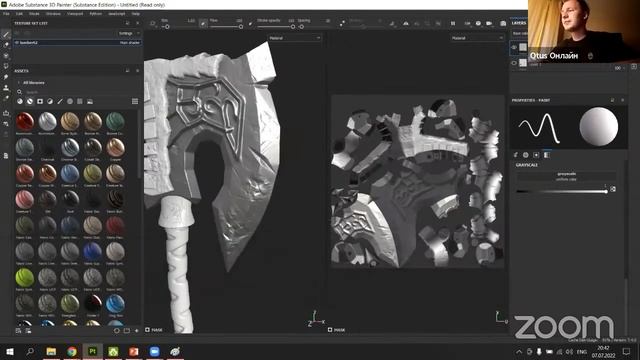Screen dimensions: 640x360
Task: Select the Eraser tool in left toolbar
Action: click(x=6, y=45)
